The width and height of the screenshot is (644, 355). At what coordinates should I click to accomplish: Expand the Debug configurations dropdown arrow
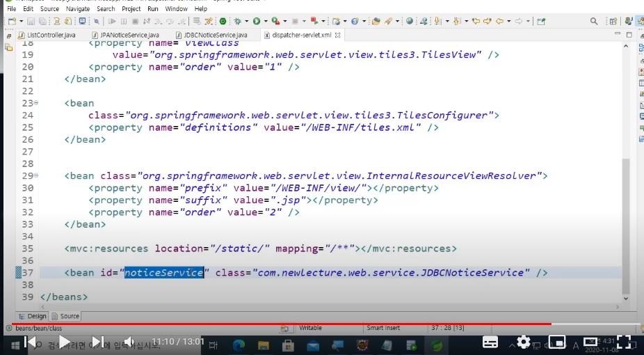(x=246, y=22)
